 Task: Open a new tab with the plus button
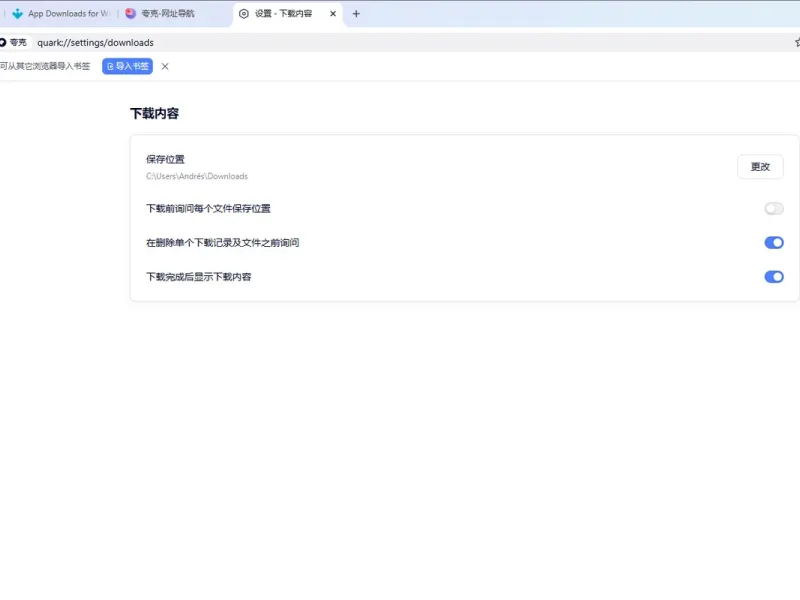click(356, 14)
